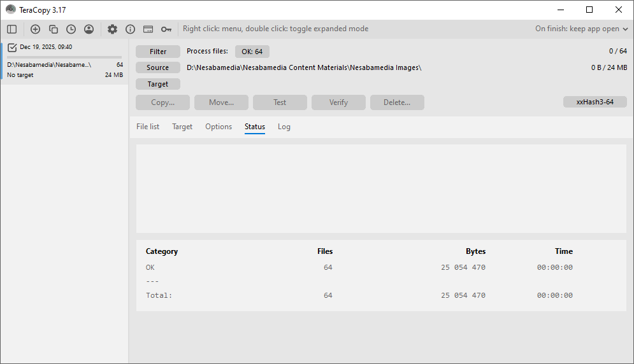The height and width of the screenshot is (364, 634).
Task: Click the Filter button
Action: [x=158, y=52]
